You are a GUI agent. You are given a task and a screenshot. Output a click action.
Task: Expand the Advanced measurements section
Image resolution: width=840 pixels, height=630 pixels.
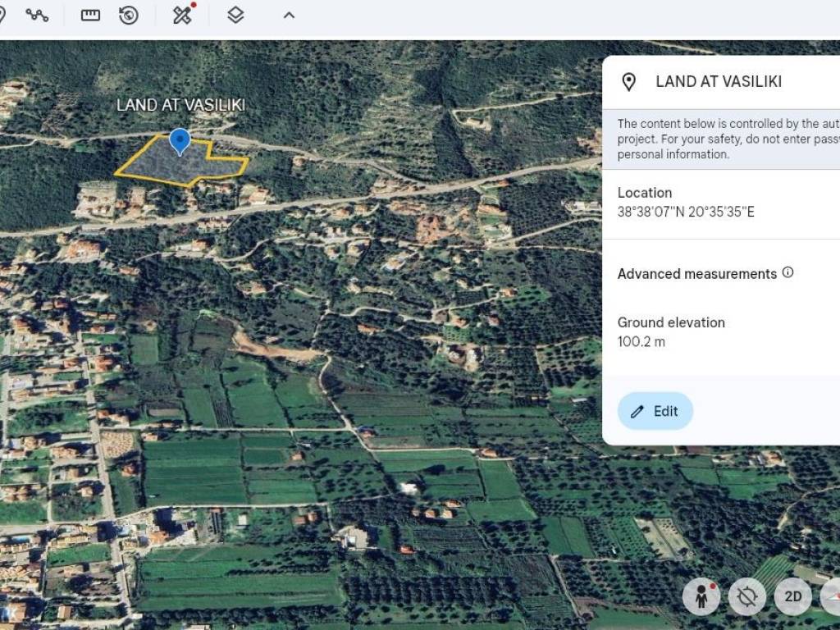[x=696, y=274]
